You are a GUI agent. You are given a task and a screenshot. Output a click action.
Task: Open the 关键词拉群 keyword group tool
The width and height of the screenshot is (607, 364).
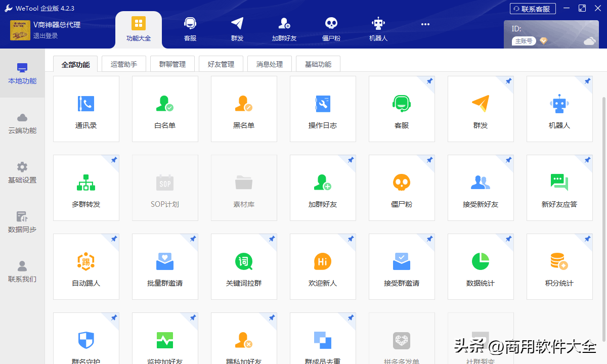[x=244, y=266]
